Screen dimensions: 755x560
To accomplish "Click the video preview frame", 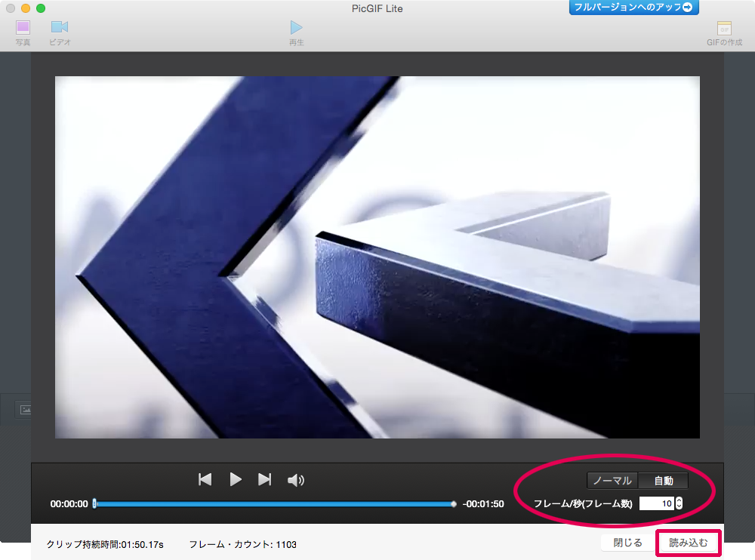I will click(377, 257).
